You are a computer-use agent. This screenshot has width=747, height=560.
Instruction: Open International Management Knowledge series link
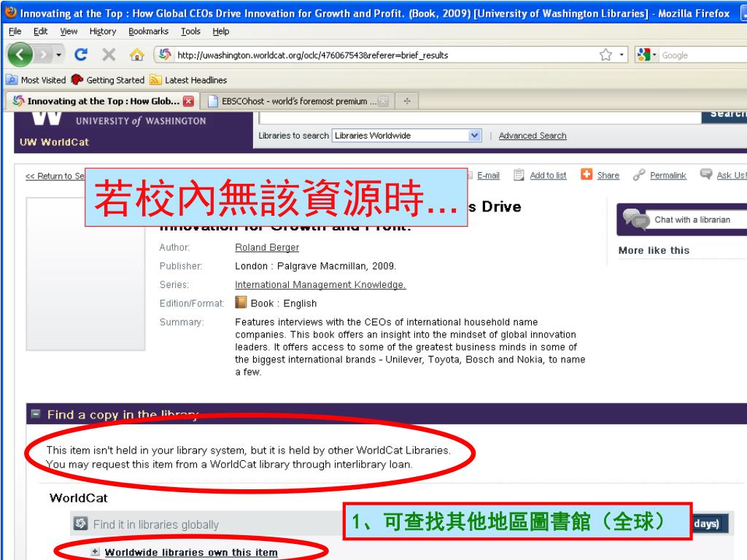(x=320, y=284)
